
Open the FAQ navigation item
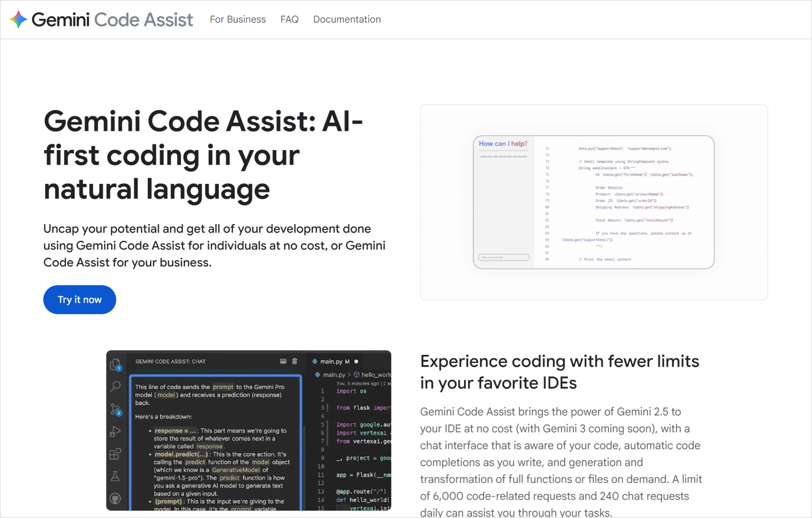point(289,19)
